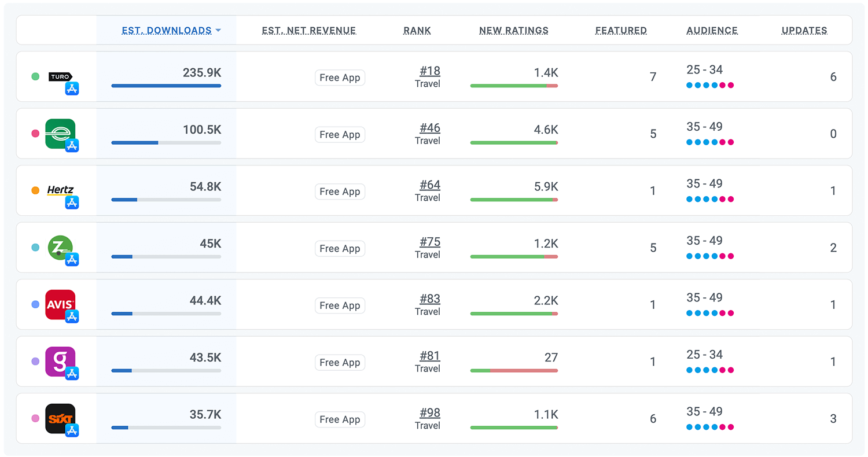The height and width of the screenshot is (457, 868).
Task: Click the purple color dot beside Getaround
Action: point(35,362)
